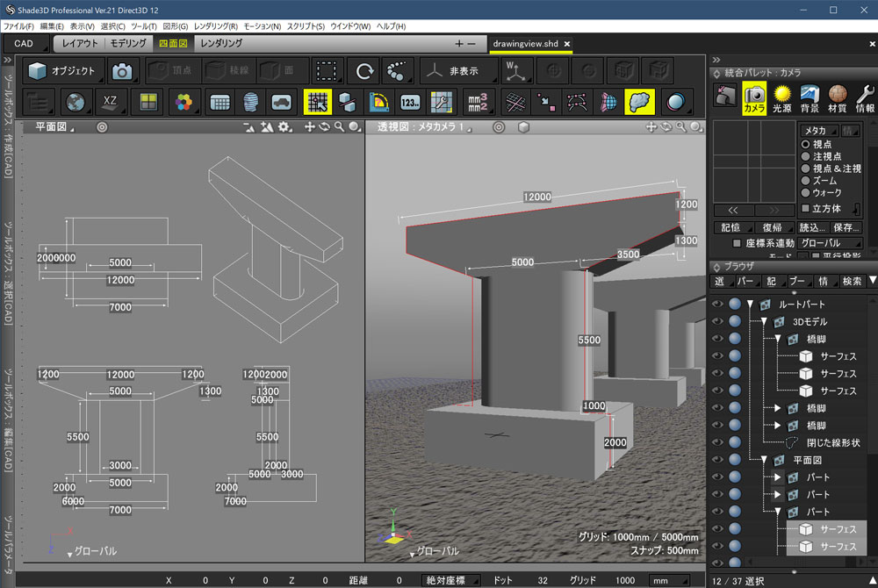Click the color wheel icon in toolbar
This screenshot has height=588, width=878.
183,102
